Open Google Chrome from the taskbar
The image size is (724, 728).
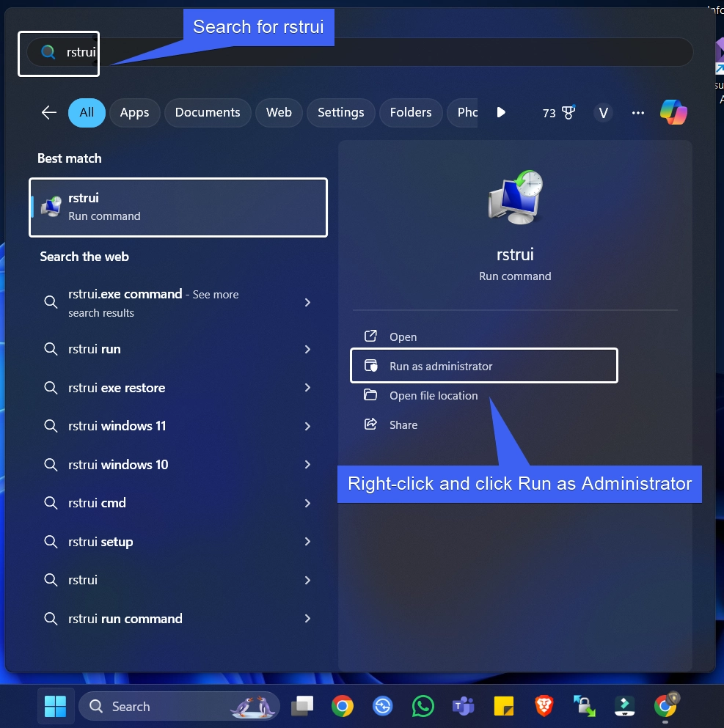pos(343,706)
